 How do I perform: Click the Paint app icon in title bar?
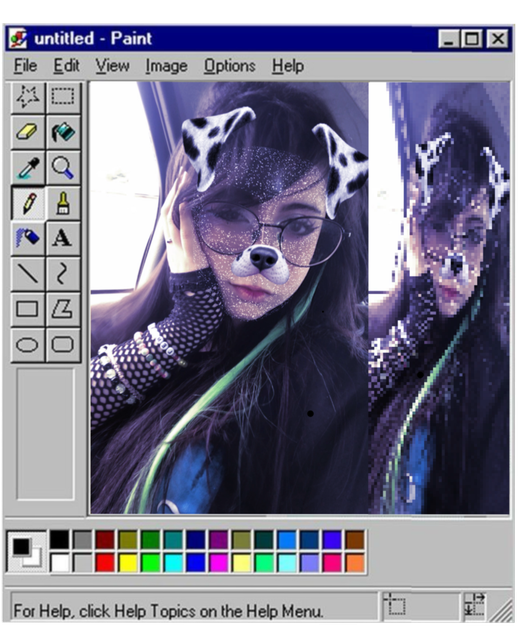point(18,39)
